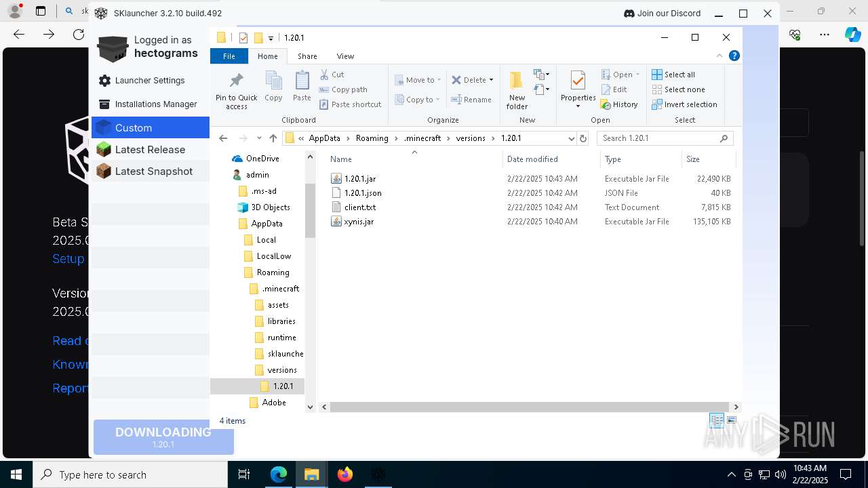Click the horizontal scrollbar of file list
The height and width of the screenshot is (488, 868).
click(530, 407)
